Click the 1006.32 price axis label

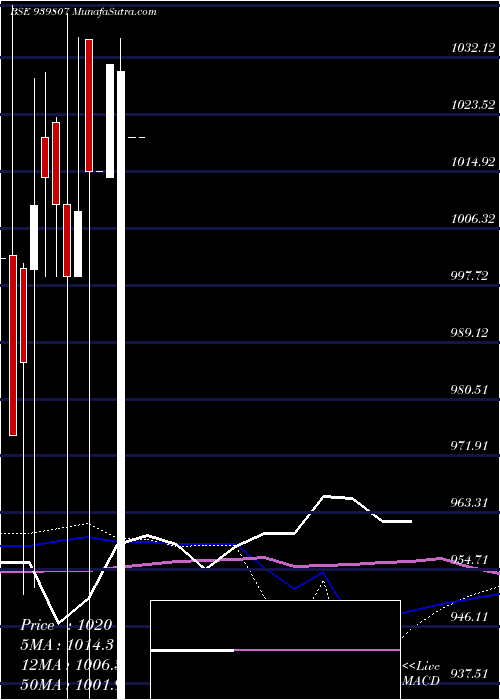click(473, 219)
